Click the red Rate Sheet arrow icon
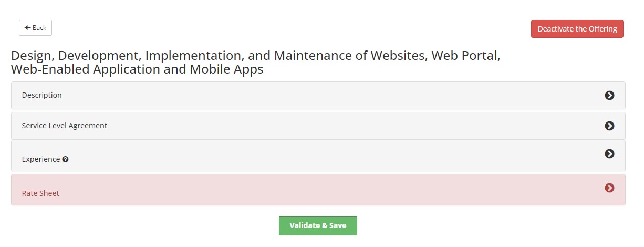 (609, 188)
